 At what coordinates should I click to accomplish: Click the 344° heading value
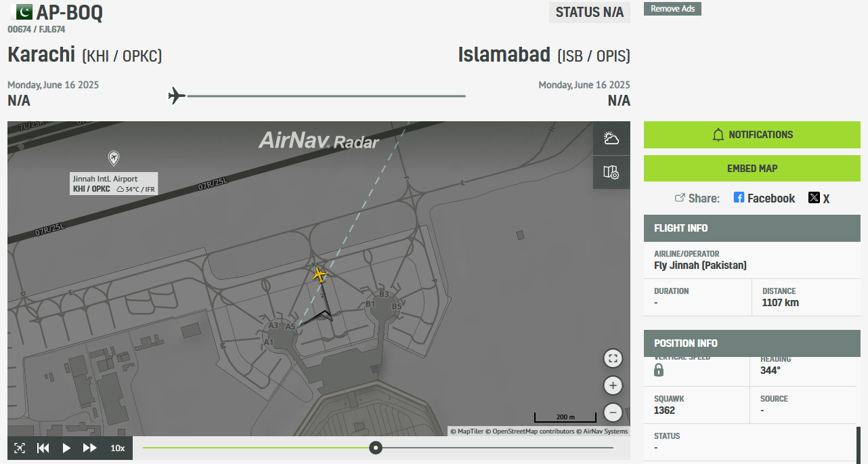(771, 371)
